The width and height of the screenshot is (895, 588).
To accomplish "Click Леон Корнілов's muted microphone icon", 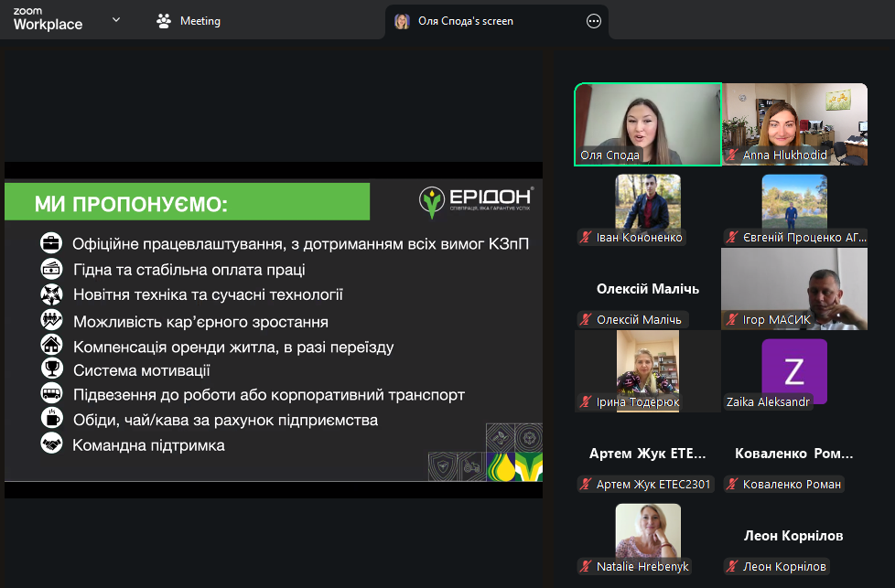I will (732, 567).
